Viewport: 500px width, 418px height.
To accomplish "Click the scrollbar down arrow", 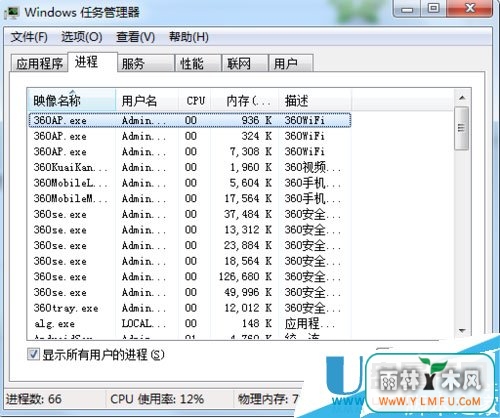I will 462,330.
